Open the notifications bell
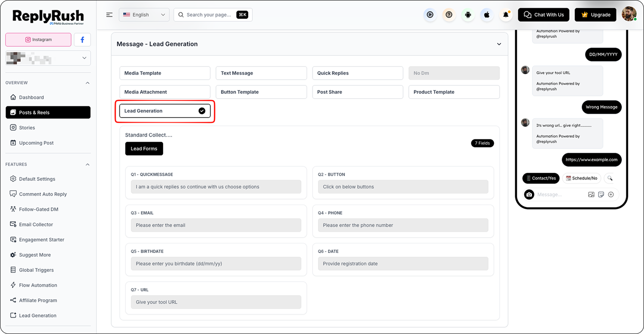This screenshot has height=334, width=644. [506, 15]
